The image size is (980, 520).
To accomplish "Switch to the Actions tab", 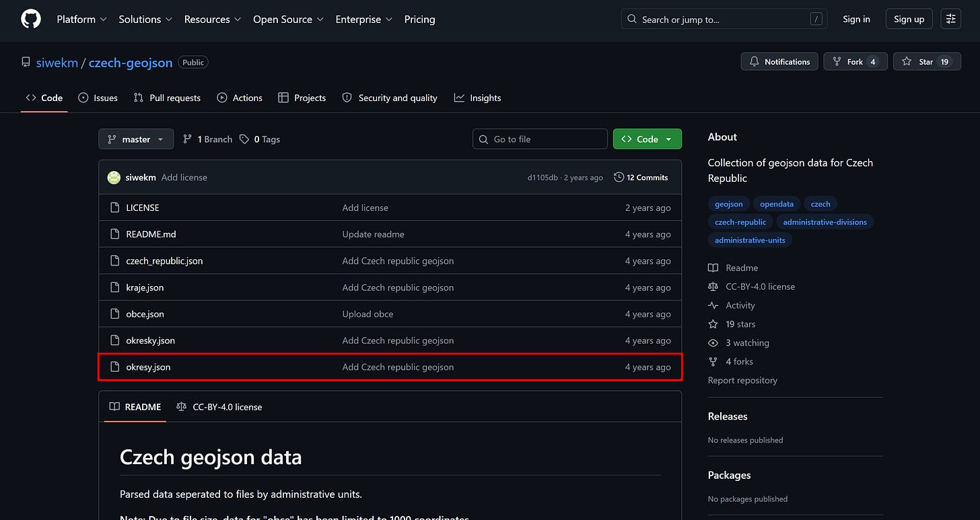I will (240, 98).
